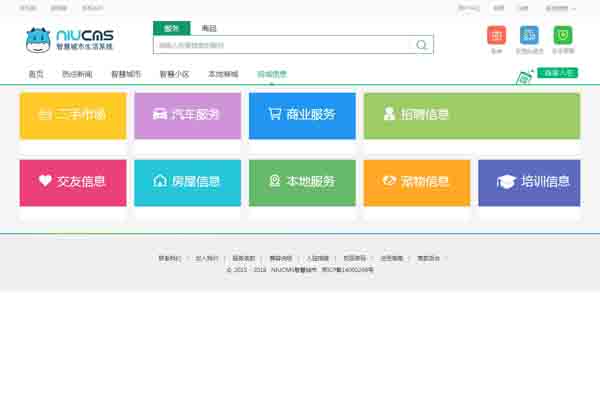The image size is (600, 405).
Task: Open 智慧小区 navigation menu item
Action: 174,74
